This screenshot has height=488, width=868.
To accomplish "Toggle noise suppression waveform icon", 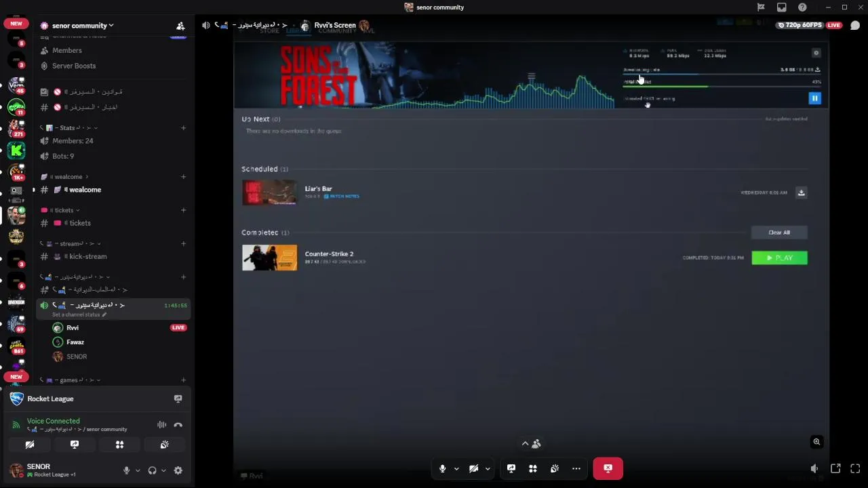I will tap(161, 425).
